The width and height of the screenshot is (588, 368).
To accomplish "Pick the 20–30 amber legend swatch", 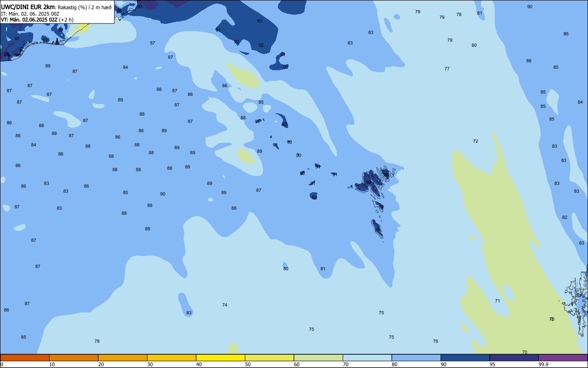I will (x=123, y=357).
